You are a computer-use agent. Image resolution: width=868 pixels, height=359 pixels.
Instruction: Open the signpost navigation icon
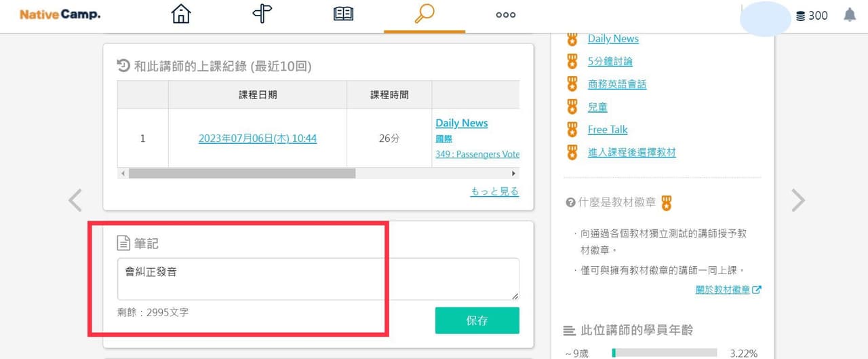pyautogui.click(x=262, y=14)
